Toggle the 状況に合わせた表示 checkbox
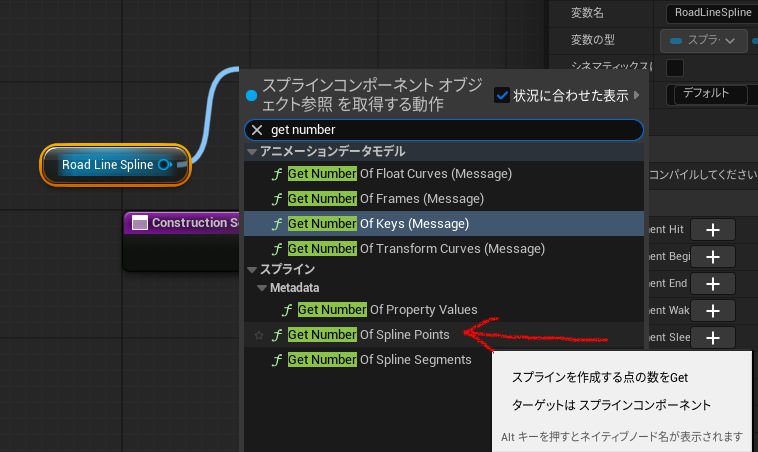758x452 pixels. 502,95
